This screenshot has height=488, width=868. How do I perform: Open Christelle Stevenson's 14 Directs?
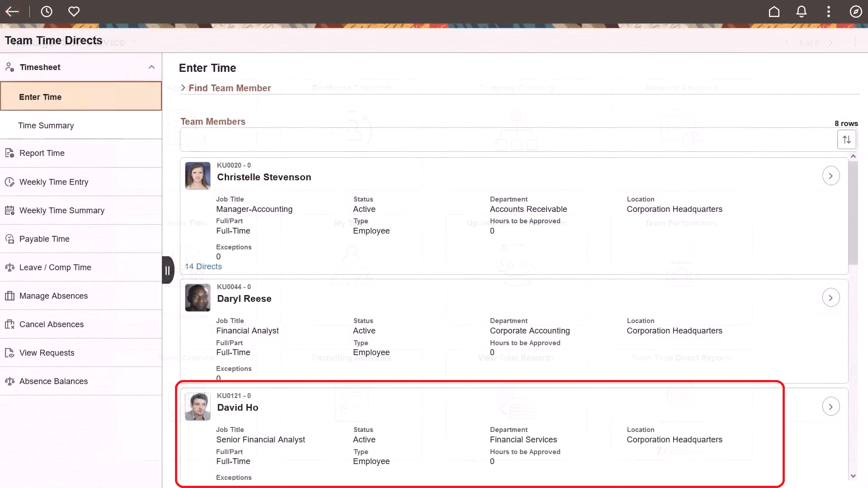tap(203, 267)
